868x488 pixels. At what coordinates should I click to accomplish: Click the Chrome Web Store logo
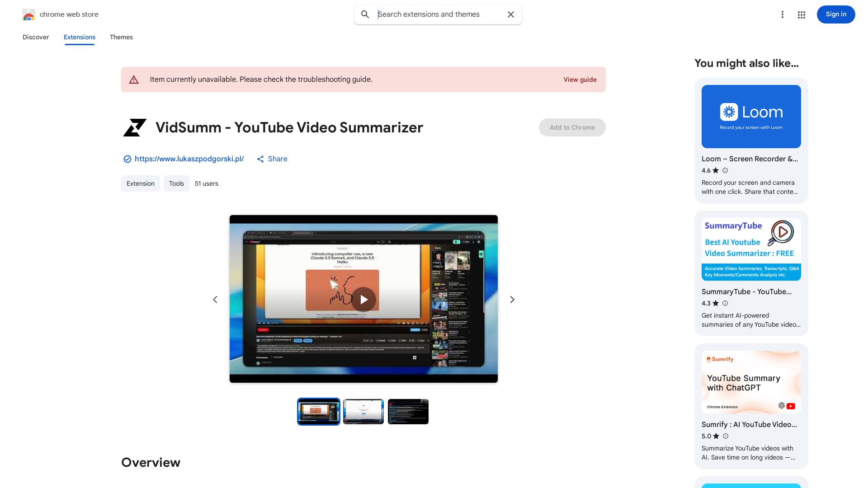[x=29, y=14]
